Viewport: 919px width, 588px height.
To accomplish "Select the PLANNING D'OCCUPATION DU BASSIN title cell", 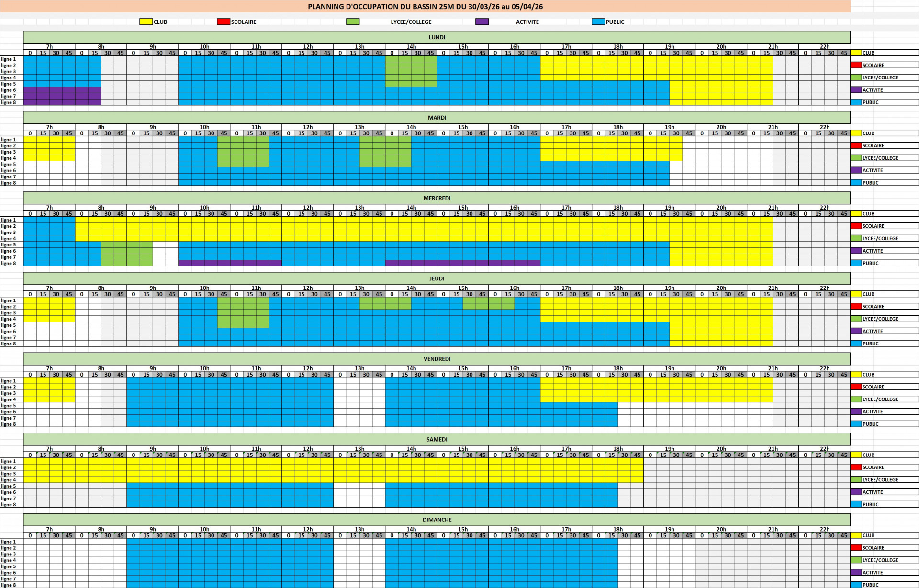I will coord(425,7).
